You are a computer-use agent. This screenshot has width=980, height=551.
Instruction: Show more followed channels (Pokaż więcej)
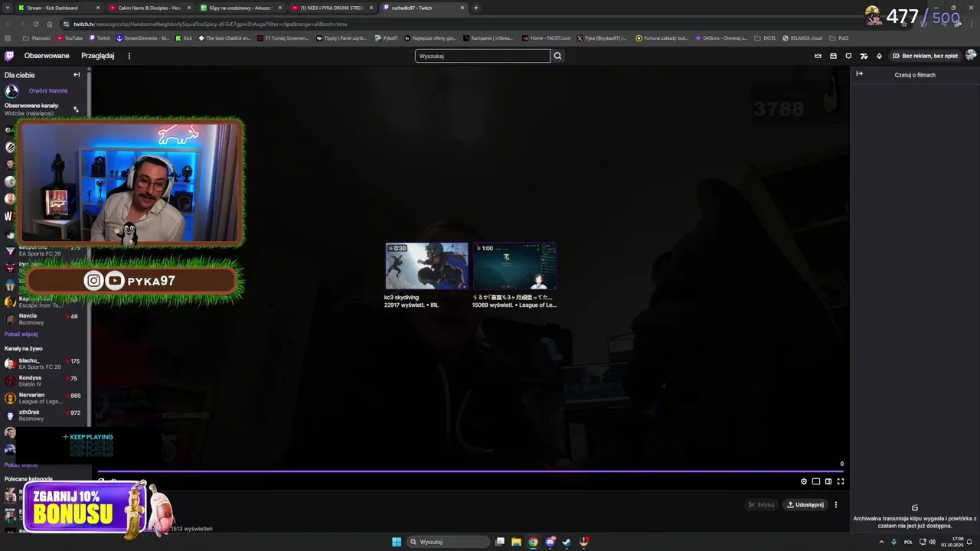coord(21,334)
